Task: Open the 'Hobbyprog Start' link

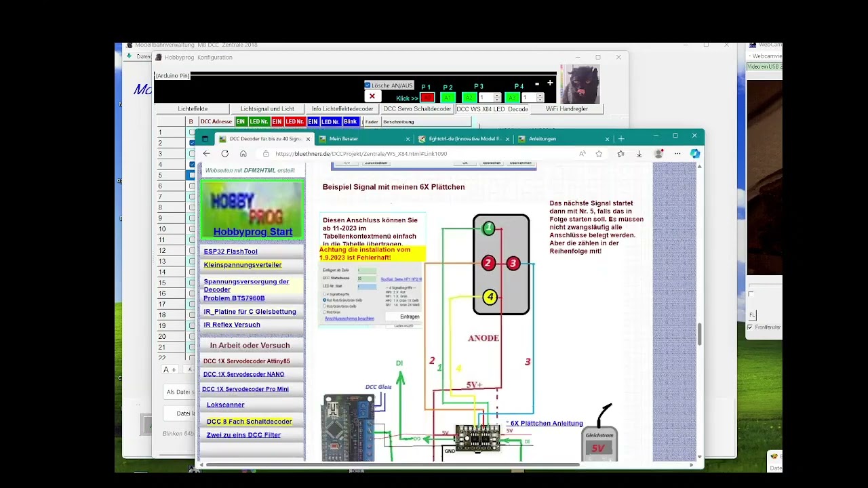Action: pos(253,232)
